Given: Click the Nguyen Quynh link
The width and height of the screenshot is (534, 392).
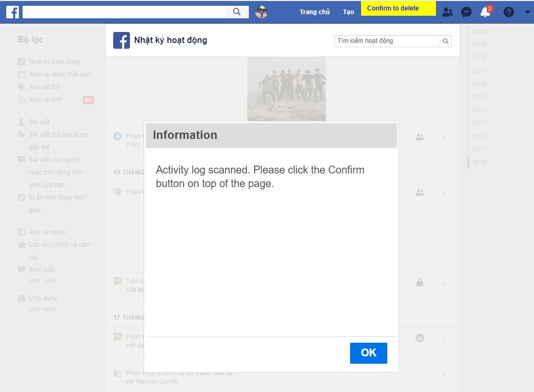Looking at the screenshot, I should [157, 382].
